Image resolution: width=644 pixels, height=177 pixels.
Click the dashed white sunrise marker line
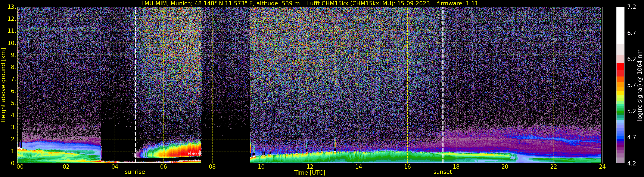point(135,85)
